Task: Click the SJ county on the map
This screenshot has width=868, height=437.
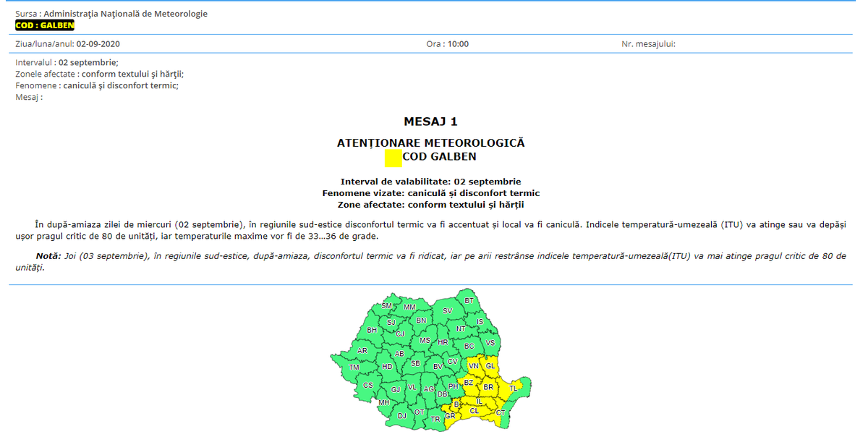Action: pos(391,323)
